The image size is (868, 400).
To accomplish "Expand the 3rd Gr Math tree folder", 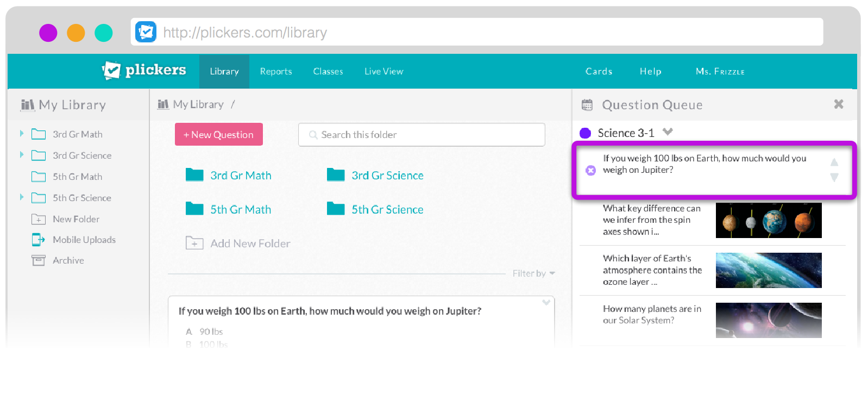I will coord(22,134).
